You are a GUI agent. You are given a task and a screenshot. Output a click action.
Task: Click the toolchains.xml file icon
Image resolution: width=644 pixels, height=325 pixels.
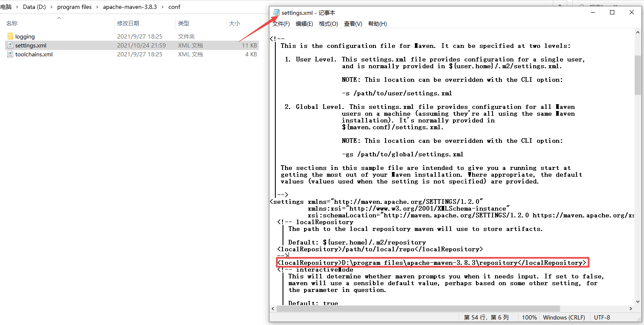10,54
